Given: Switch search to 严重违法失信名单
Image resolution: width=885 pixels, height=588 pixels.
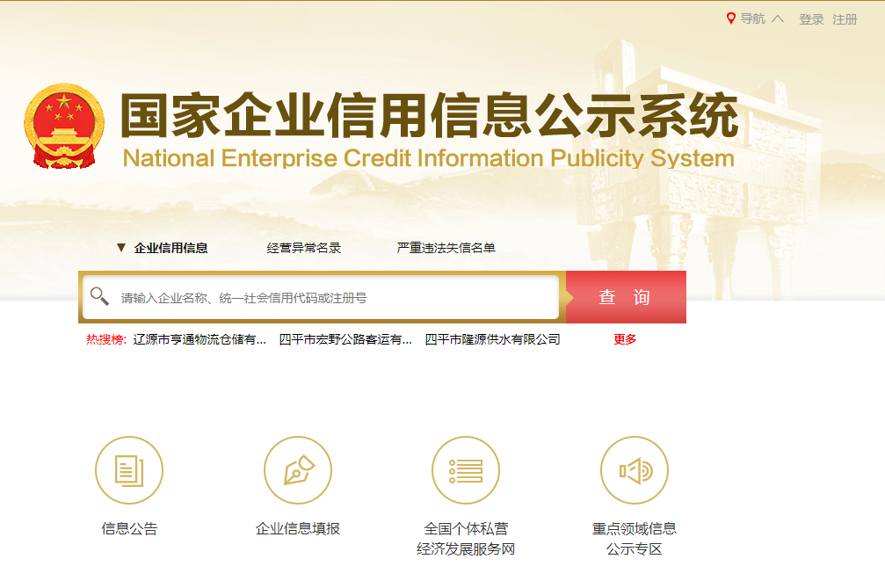Looking at the screenshot, I should pyautogui.click(x=446, y=248).
